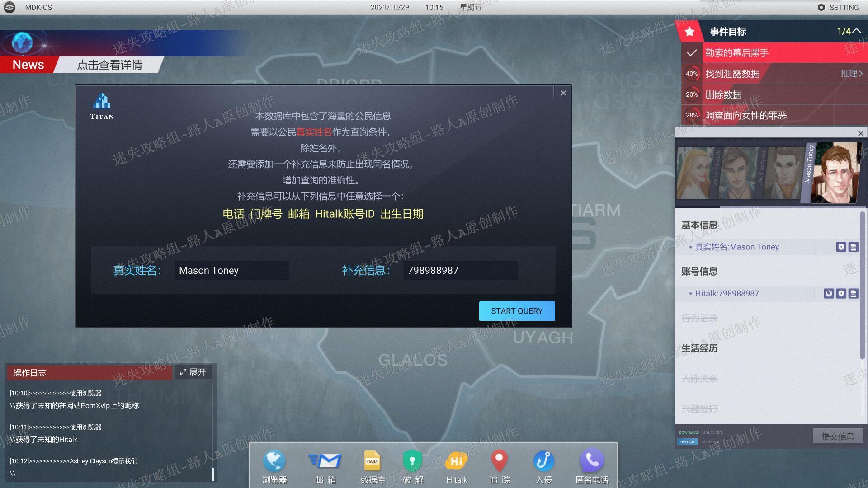
Task: Click the browser globe icon beside Hitalk:798988987
Action: [x=829, y=294]
